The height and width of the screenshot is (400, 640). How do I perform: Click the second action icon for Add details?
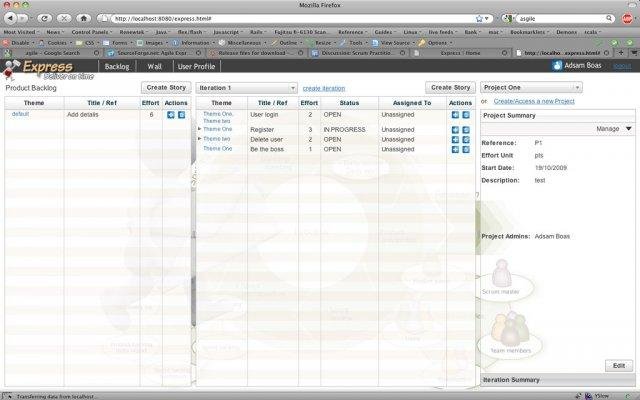click(181, 115)
